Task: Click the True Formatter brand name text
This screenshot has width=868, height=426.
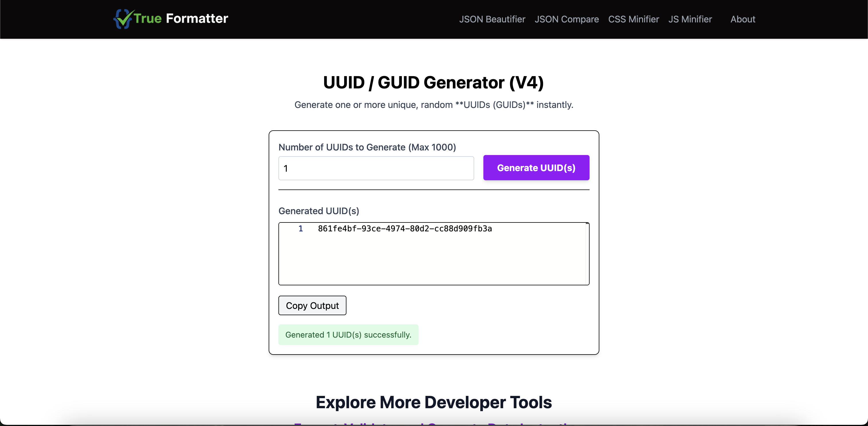Action: pos(181,19)
